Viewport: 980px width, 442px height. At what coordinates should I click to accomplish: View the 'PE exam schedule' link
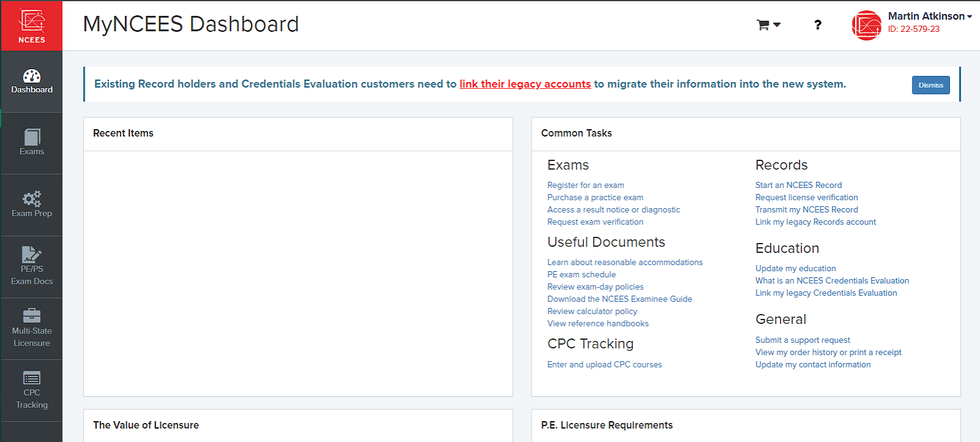[581, 274]
